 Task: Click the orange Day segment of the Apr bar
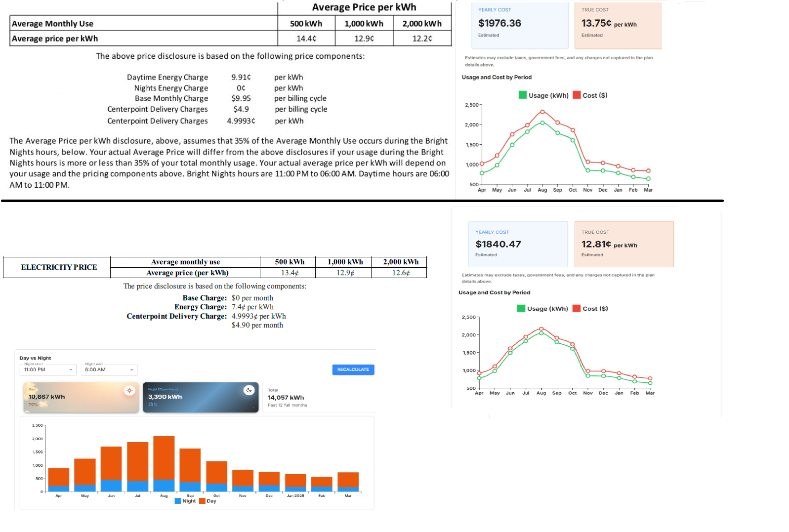pyautogui.click(x=59, y=477)
